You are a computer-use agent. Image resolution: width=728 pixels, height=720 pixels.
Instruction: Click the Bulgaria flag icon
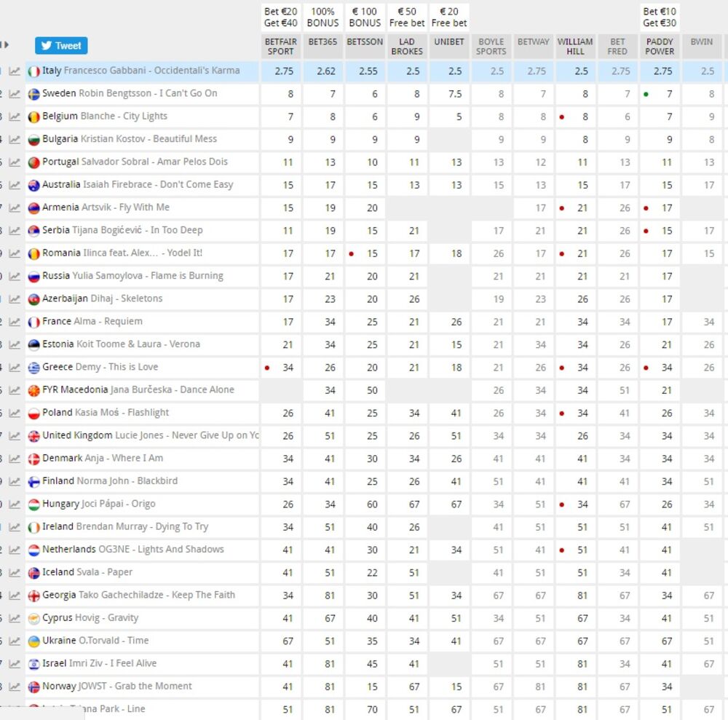coord(33,140)
